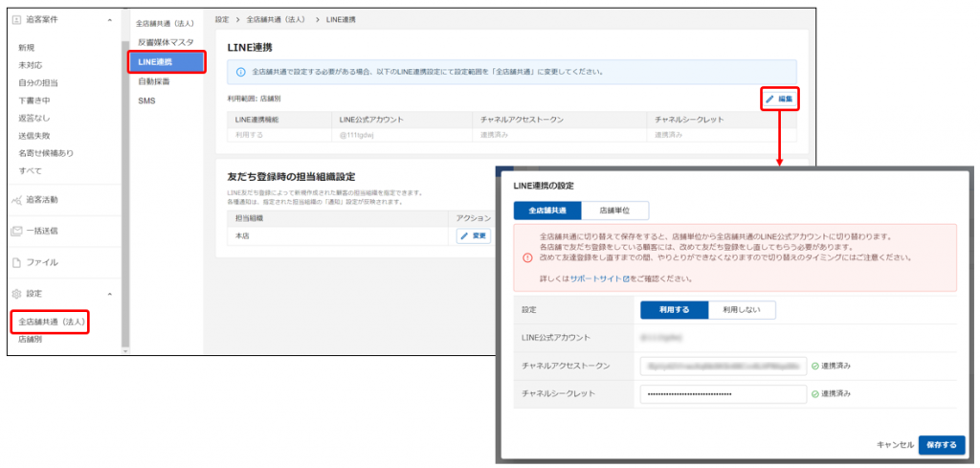Viewport: 980px width, 468px height.
Task: Click the 利用する cell under LINE連携機能
Action: coord(280,134)
